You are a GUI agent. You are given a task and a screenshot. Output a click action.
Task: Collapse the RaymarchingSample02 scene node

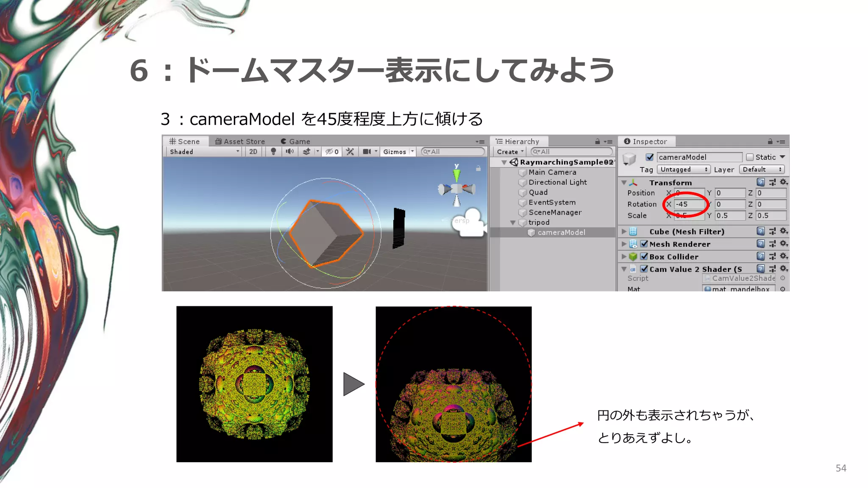pos(504,162)
